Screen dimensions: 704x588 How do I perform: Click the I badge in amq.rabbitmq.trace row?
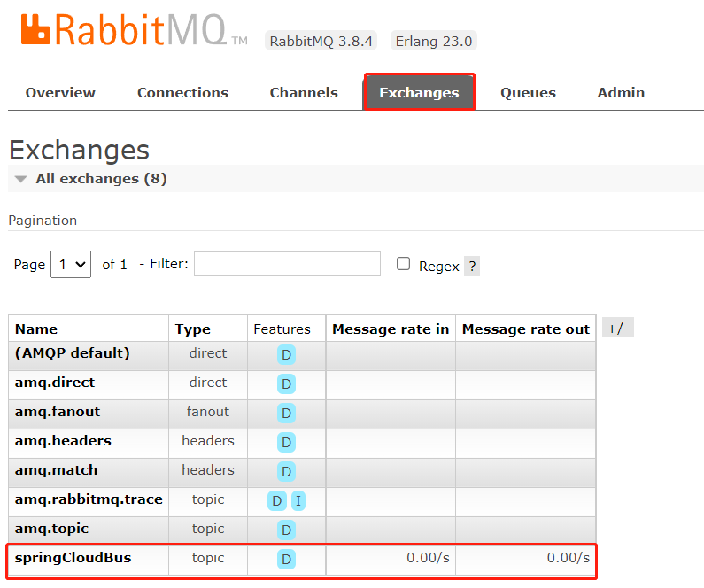[298, 501]
